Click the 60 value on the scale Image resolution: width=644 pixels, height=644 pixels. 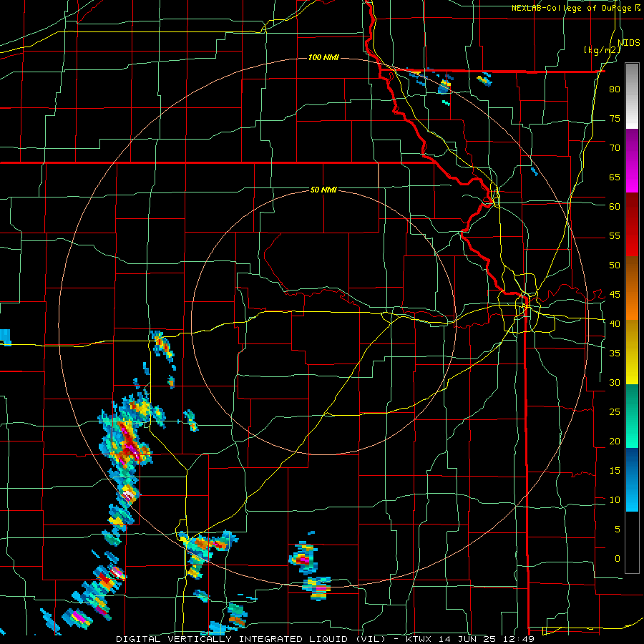coord(615,207)
